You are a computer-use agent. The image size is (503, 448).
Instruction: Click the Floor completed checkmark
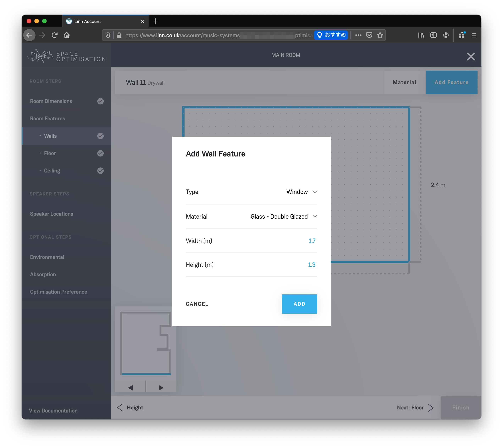(x=100, y=153)
